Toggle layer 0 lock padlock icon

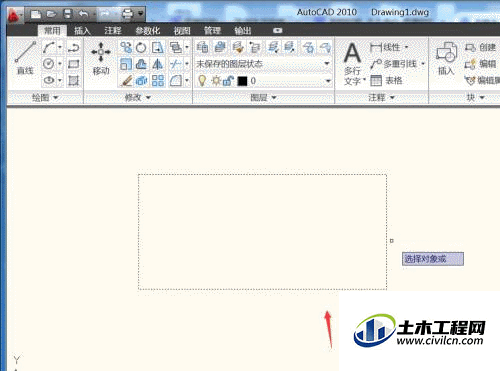click(x=228, y=81)
